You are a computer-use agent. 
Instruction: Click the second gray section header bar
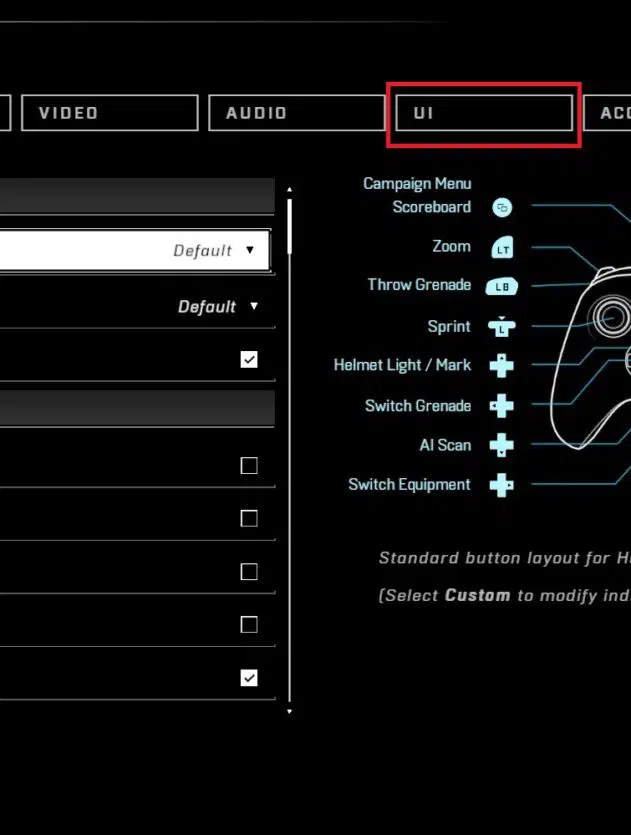(137, 408)
